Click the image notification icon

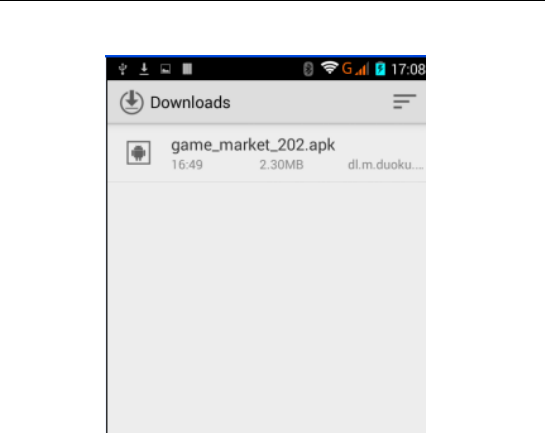coord(165,69)
